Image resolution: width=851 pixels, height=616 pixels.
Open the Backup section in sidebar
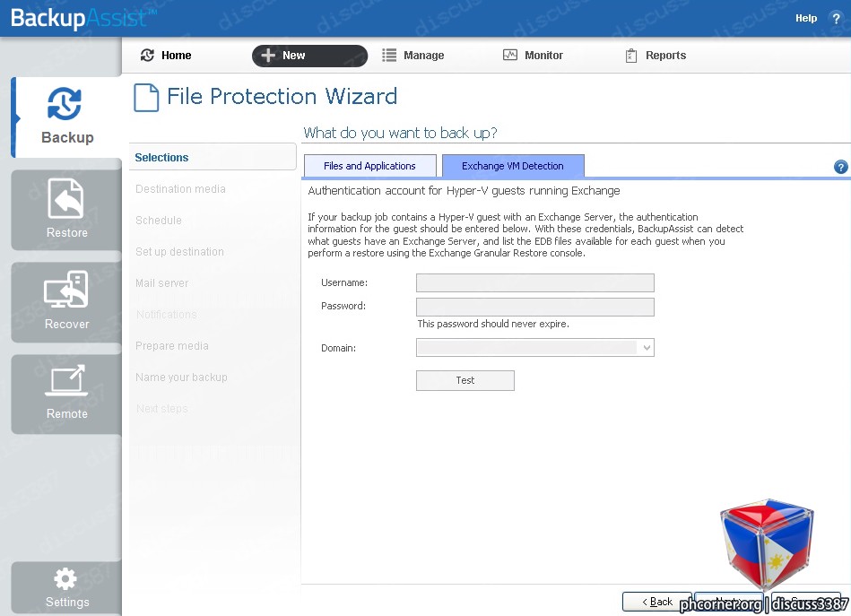coord(66,117)
